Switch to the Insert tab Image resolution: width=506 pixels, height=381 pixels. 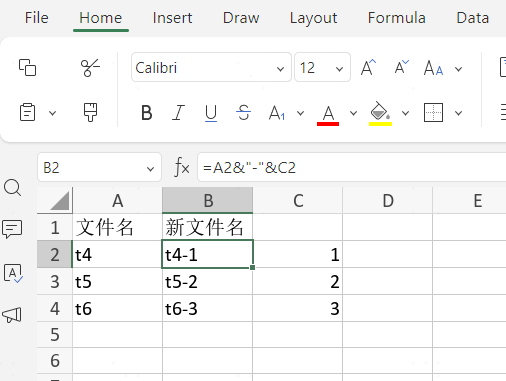(x=172, y=18)
